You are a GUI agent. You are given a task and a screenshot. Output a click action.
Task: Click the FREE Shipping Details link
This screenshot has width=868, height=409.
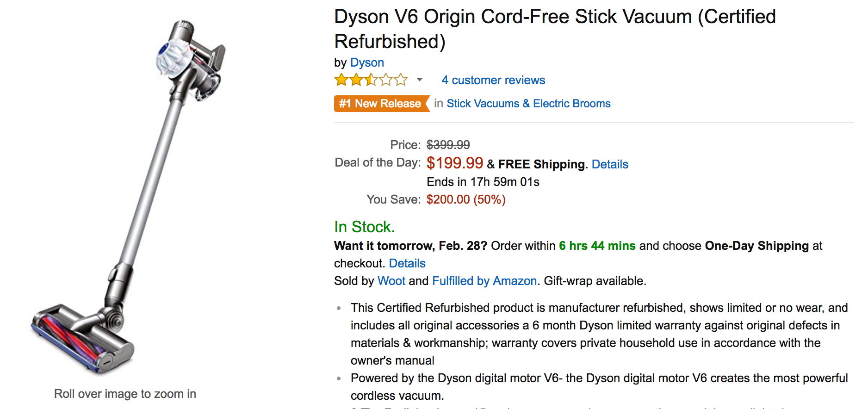point(609,164)
